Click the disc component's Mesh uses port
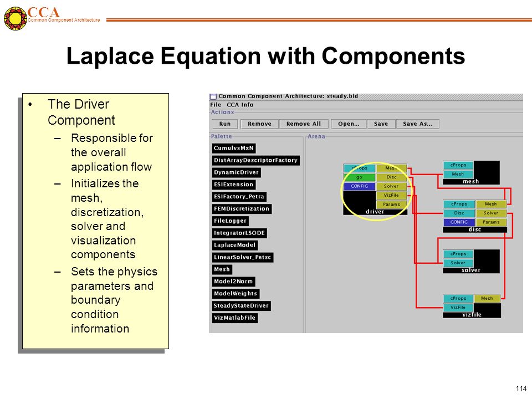Image resolution: width=532 pixels, height=399 pixels. tap(491, 204)
